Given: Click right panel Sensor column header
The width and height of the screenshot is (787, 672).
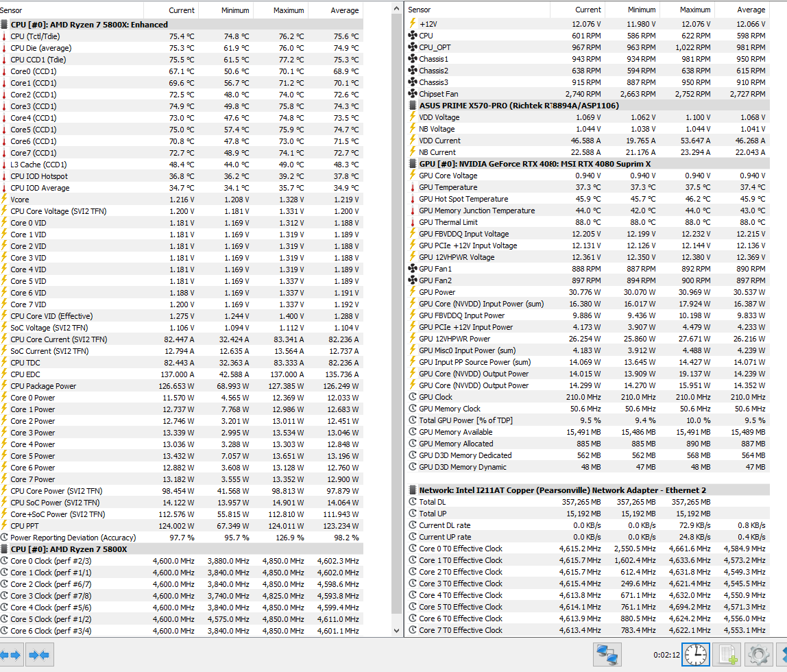Looking at the screenshot, I should [x=477, y=10].
